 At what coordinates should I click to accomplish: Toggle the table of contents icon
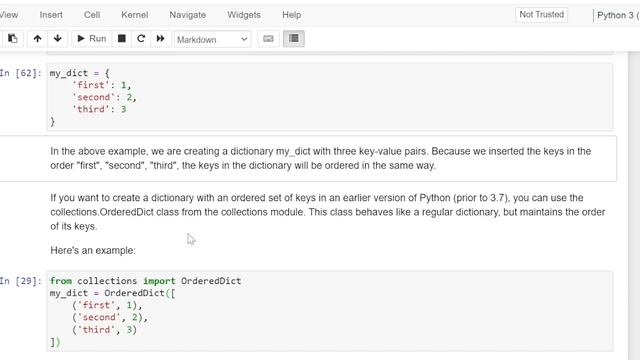[293, 39]
